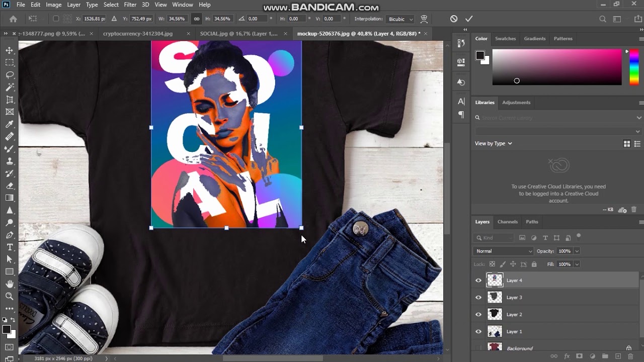The image size is (644, 362).
Task: Hide Layer 3 using its eye icon
Action: [478, 298]
